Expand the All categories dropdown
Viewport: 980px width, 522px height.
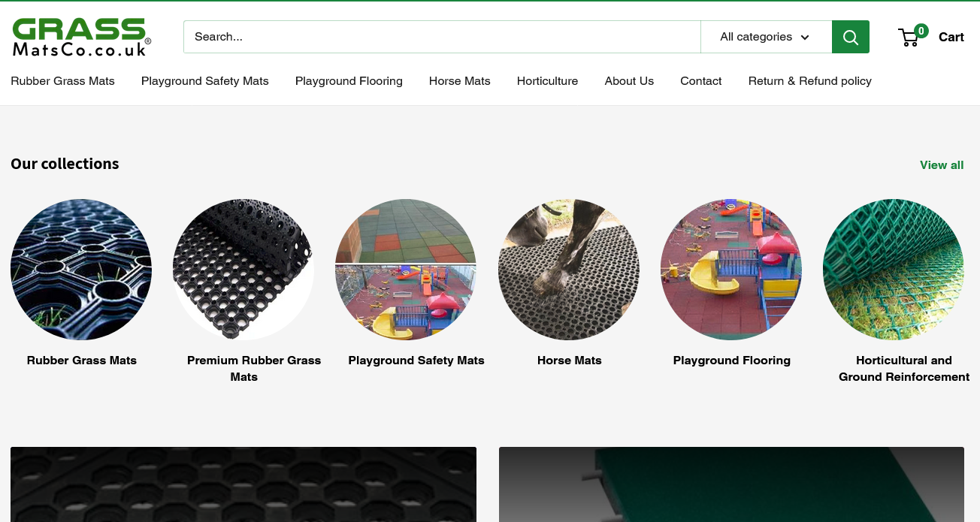[x=766, y=37]
